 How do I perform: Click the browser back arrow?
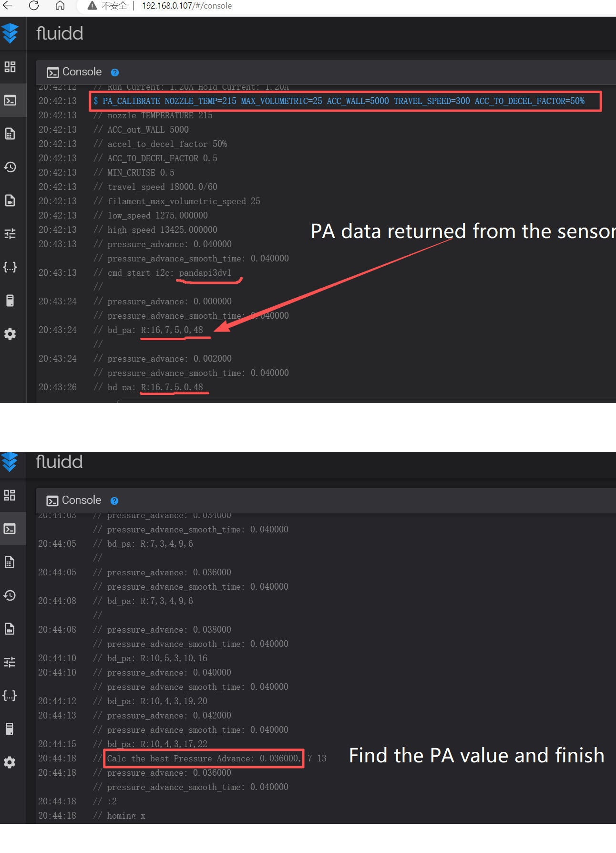pos(8,6)
